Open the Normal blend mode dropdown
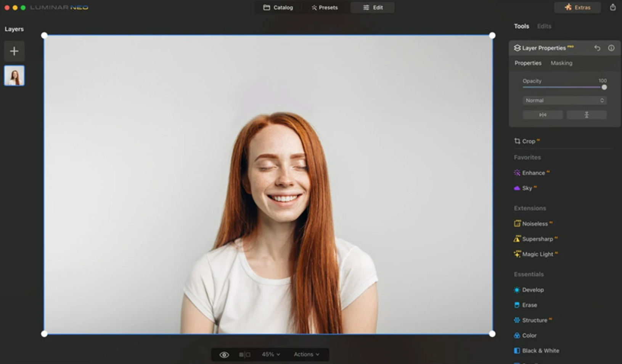The height and width of the screenshot is (364, 622). (564, 100)
